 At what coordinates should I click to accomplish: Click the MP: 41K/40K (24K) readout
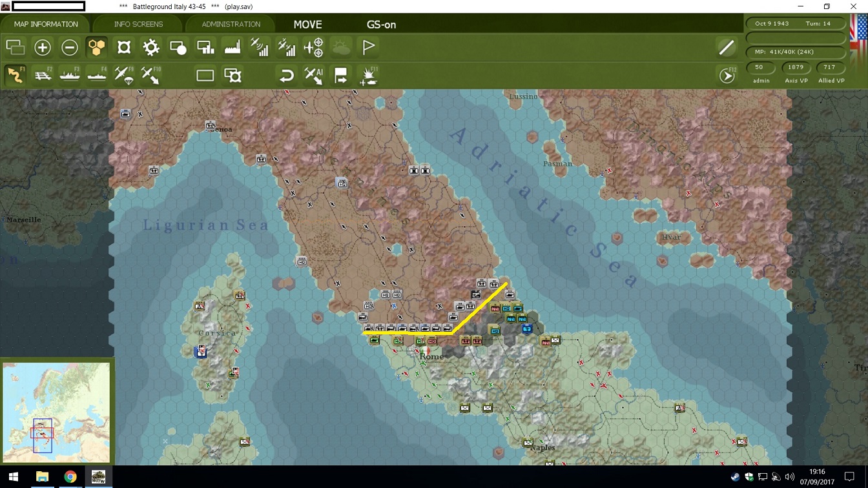(783, 52)
